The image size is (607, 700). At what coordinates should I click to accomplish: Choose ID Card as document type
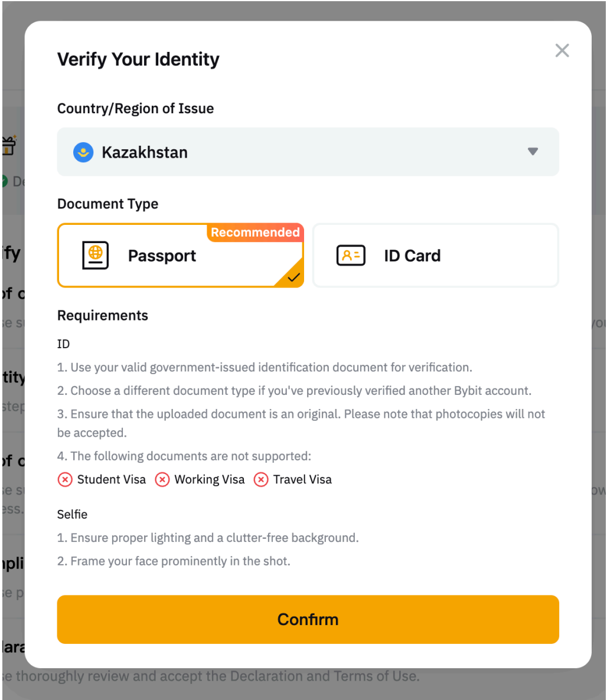(435, 256)
